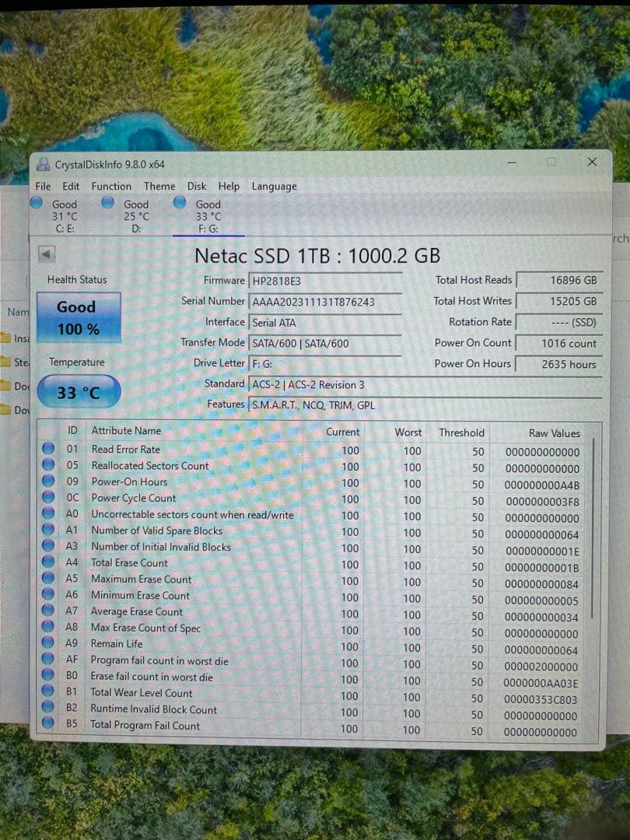Open the File menu
The image size is (630, 840).
(43, 187)
